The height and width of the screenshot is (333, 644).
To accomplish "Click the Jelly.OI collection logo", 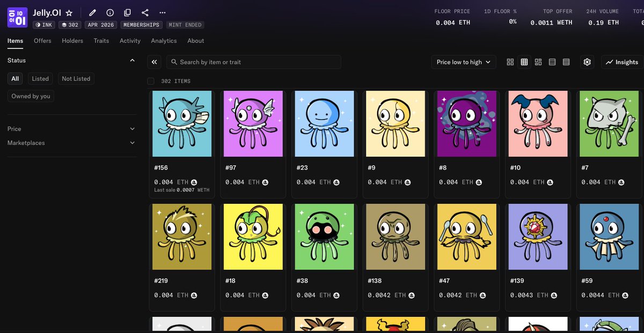I will pos(17,17).
